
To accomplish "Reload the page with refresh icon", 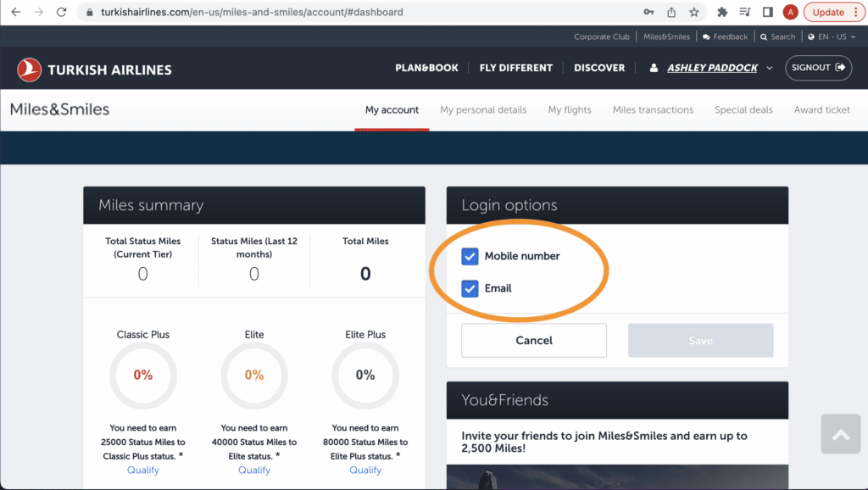I will point(61,12).
